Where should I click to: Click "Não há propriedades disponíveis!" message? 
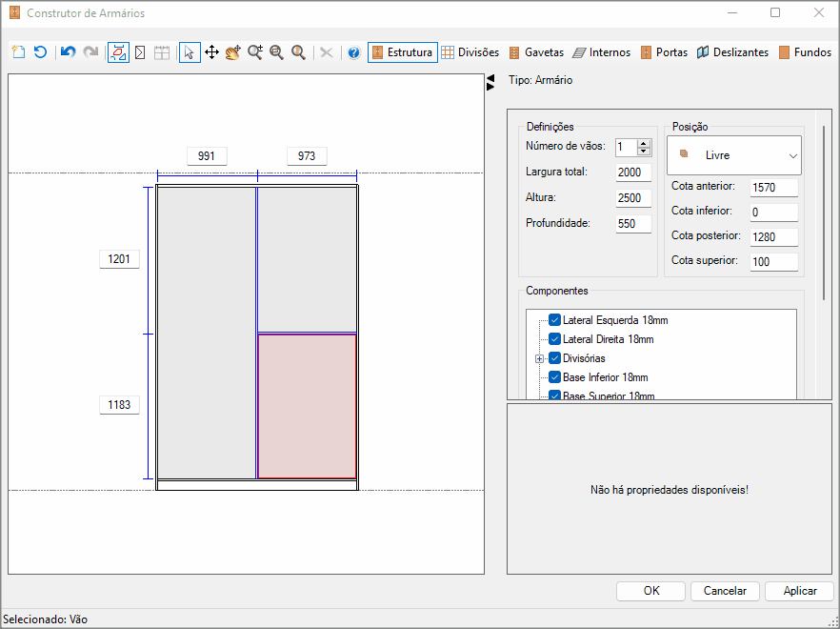click(670, 490)
